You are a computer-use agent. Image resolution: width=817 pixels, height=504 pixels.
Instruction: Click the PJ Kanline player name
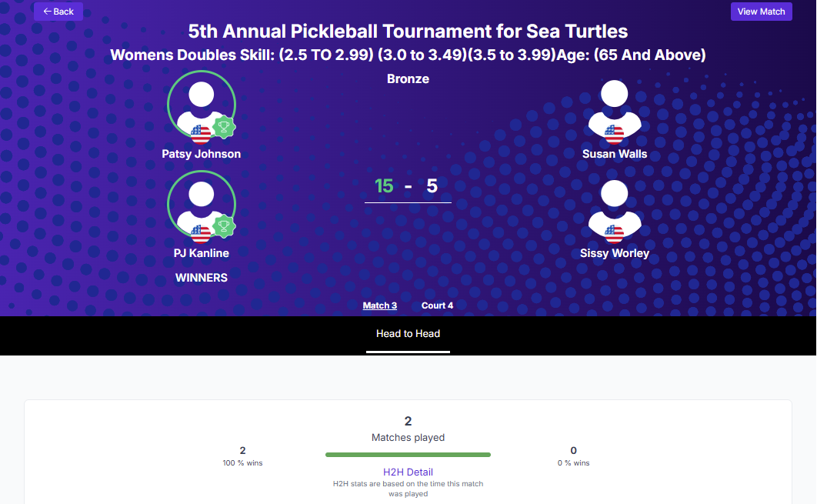[201, 253]
